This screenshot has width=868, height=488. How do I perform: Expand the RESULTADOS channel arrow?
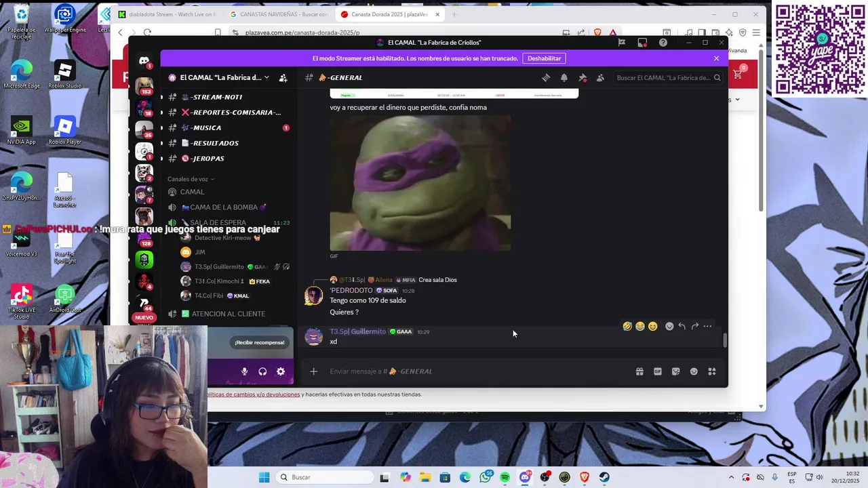pos(161,143)
